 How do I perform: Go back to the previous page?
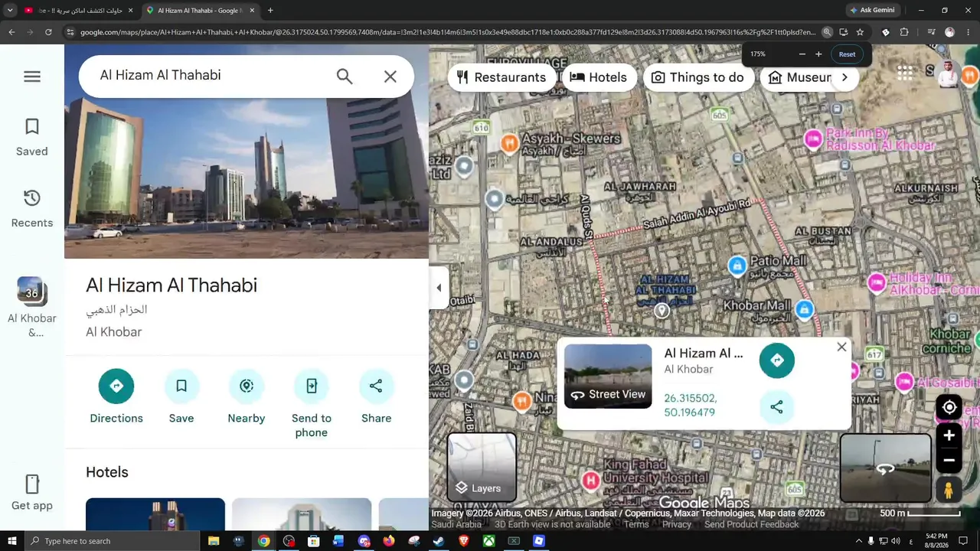click(x=11, y=32)
